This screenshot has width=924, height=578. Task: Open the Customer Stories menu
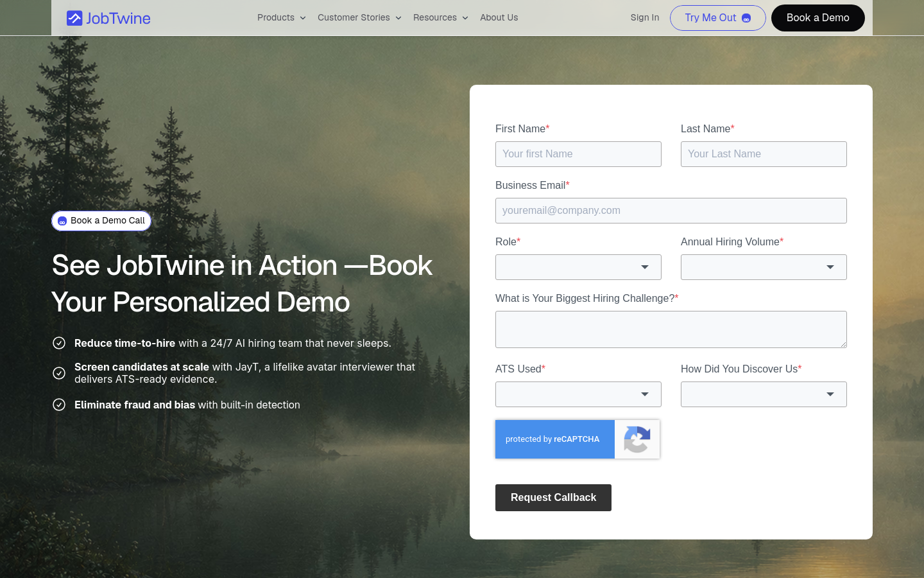pyautogui.click(x=359, y=17)
